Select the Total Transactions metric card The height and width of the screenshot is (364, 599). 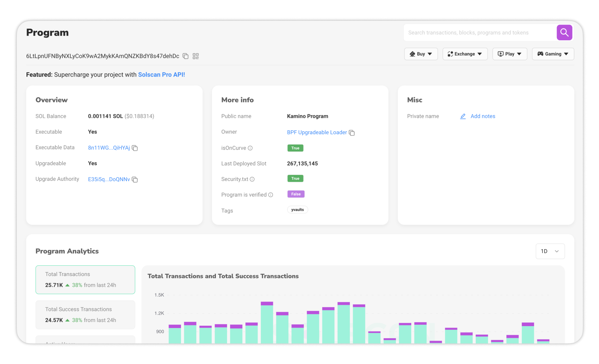(85, 280)
